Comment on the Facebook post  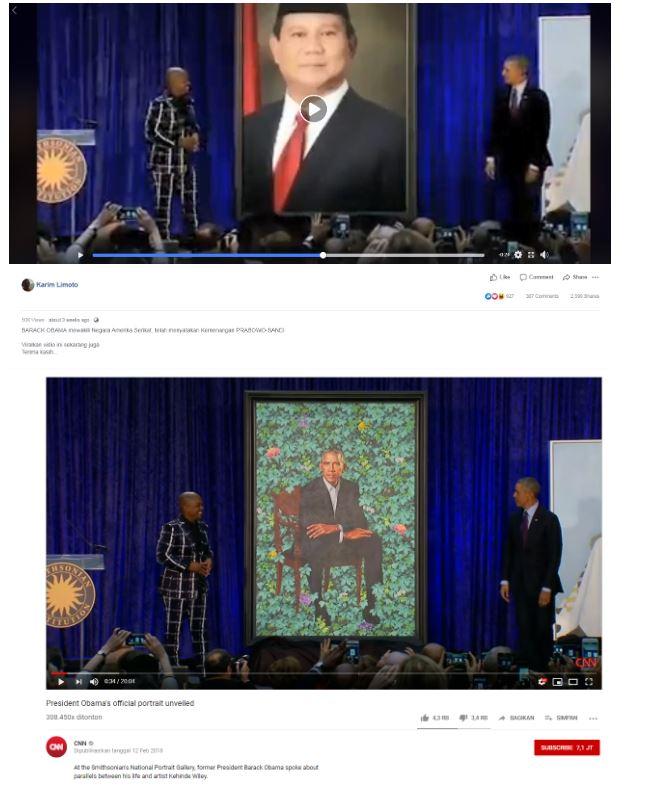(536, 277)
